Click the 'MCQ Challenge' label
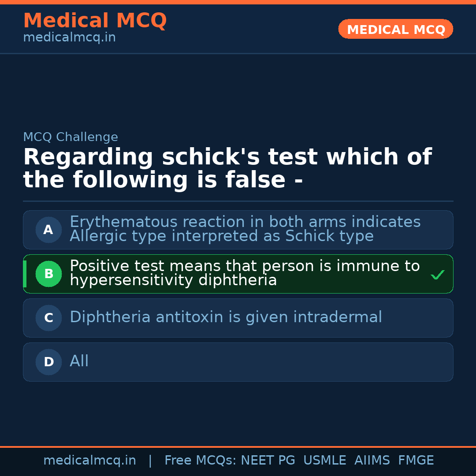This screenshot has height=476, width=476. 71,137
